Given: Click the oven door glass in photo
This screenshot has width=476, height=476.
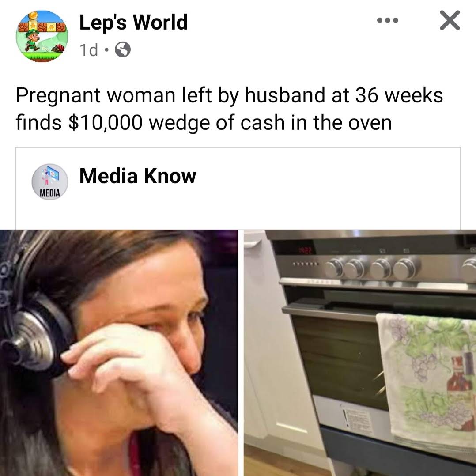Looking at the screenshot, I should click(x=337, y=361).
